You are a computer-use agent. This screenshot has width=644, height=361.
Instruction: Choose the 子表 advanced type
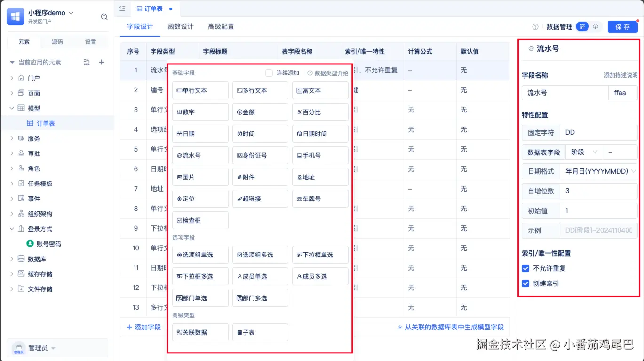[260, 332]
